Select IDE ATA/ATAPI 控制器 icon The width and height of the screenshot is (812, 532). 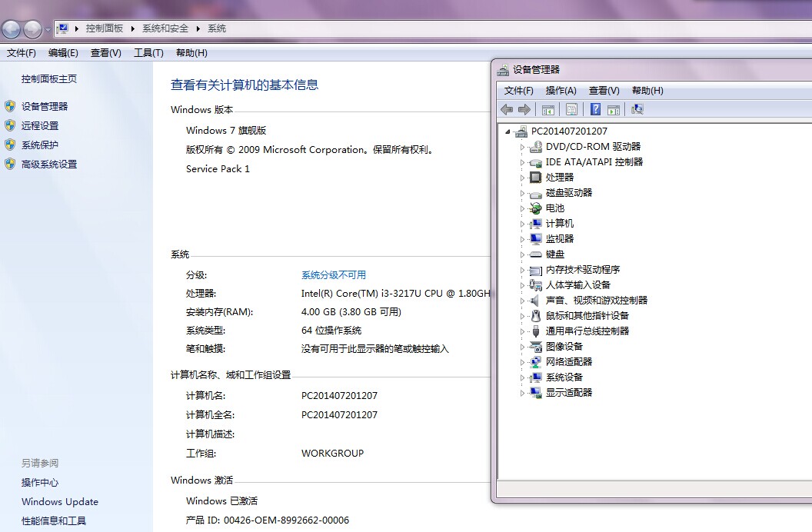pos(535,162)
